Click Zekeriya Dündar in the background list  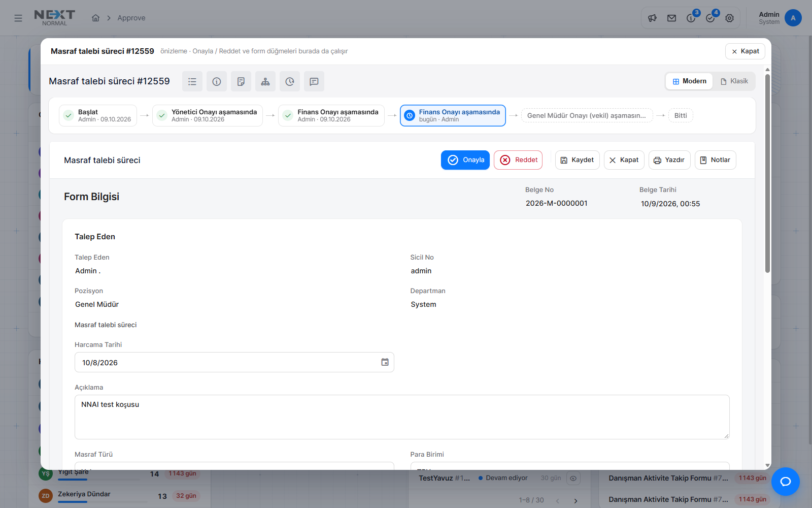tap(84, 494)
